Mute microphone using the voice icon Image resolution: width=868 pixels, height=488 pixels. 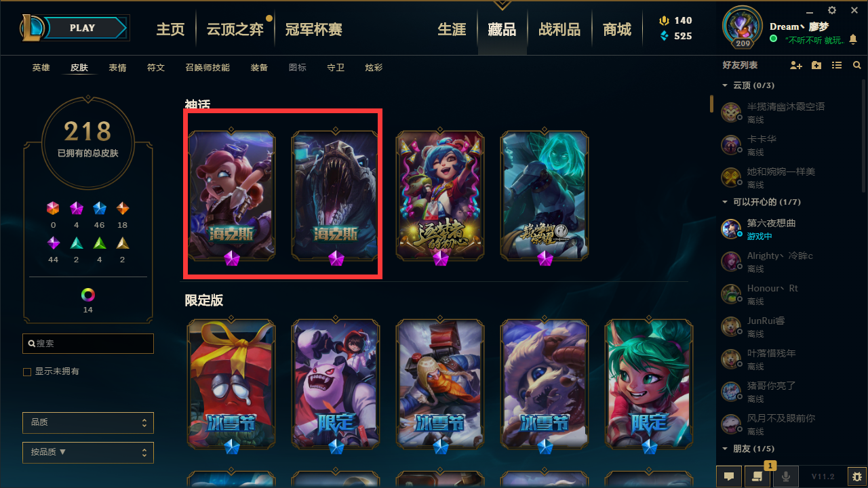[785, 476]
